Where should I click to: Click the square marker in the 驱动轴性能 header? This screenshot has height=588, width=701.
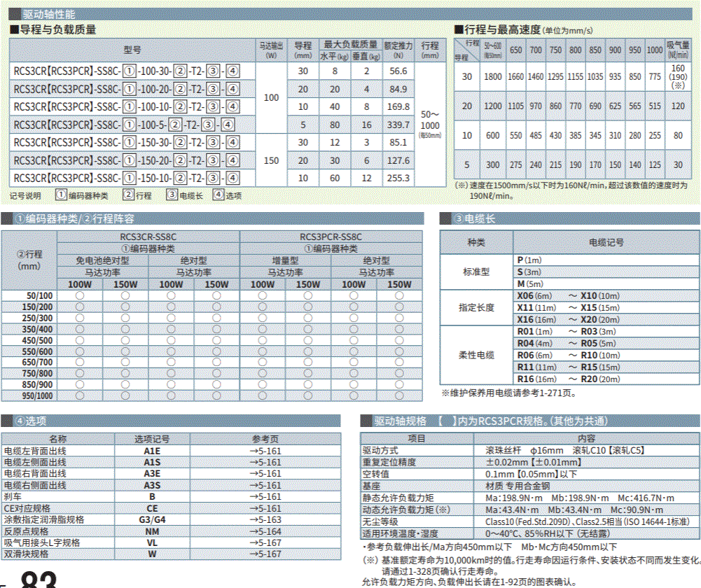click(15, 13)
